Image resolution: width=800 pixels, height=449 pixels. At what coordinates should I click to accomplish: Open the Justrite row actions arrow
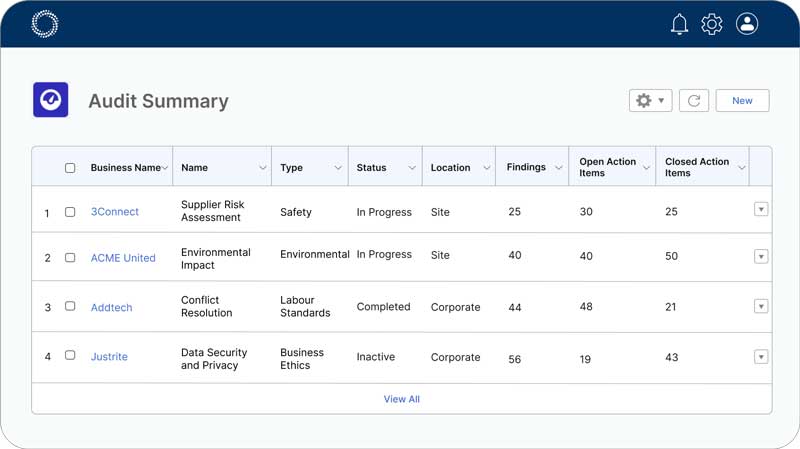click(x=761, y=356)
